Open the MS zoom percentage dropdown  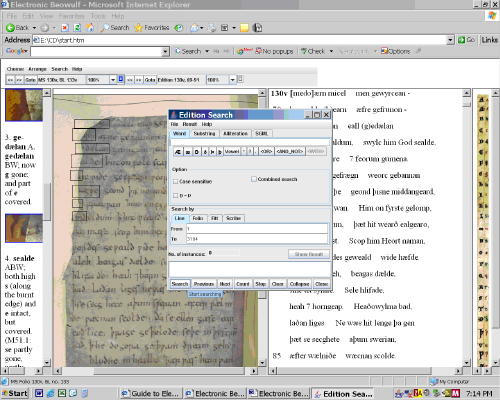click(x=113, y=80)
